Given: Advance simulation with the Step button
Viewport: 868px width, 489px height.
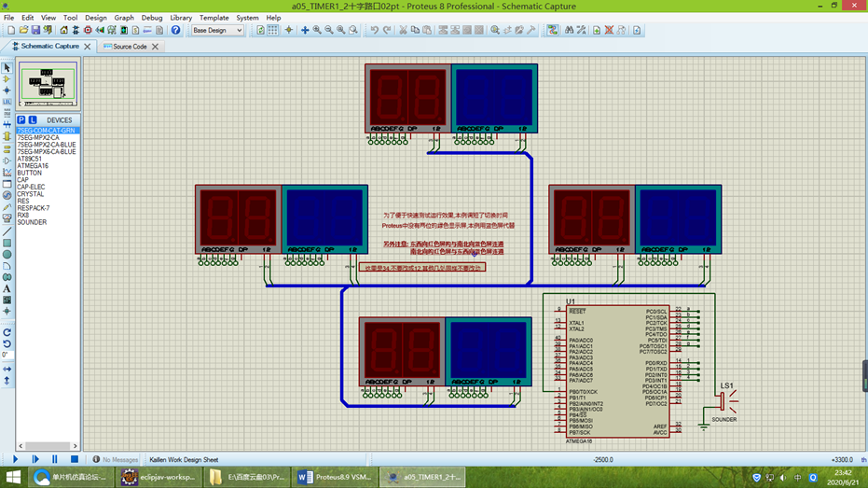Looking at the screenshot, I should coord(34,459).
